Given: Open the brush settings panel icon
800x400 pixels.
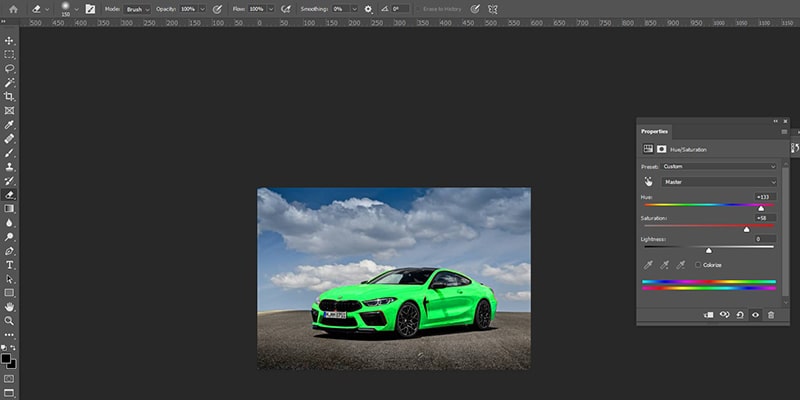Looking at the screenshot, I should [x=90, y=9].
